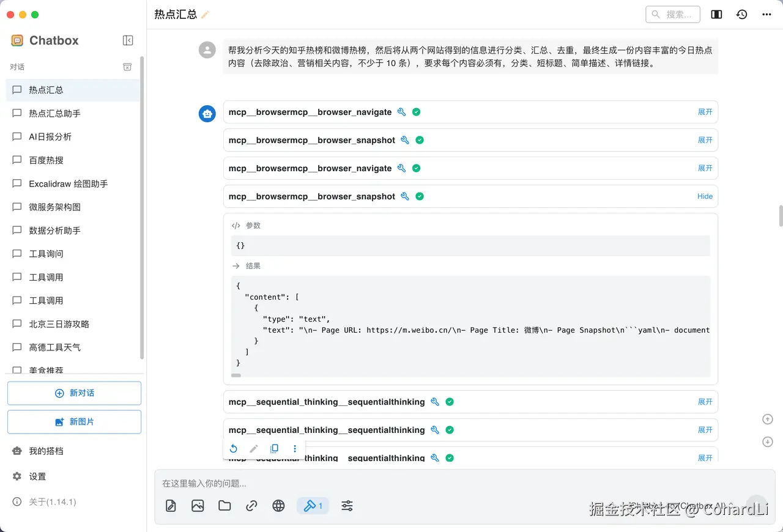Click the pencil edit icon in message toolbar
This screenshot has height=532, width=783.
(254, 449)
